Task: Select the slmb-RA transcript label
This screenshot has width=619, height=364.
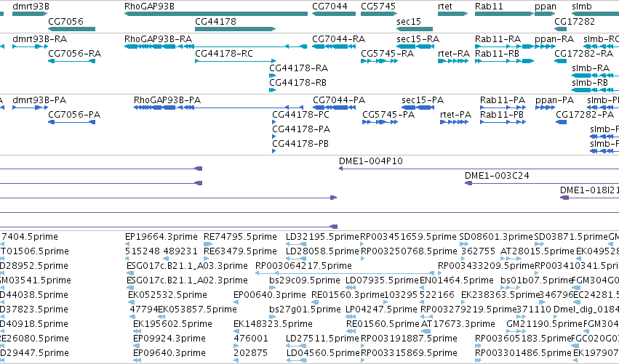Action: click(591, 68)
